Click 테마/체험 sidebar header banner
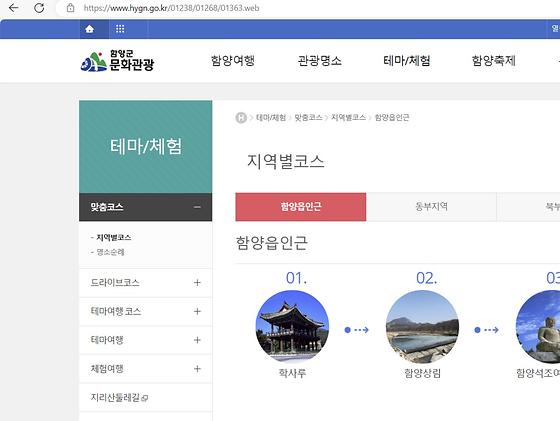The height and width of the screenshot is (421, 560). [145, 147]
